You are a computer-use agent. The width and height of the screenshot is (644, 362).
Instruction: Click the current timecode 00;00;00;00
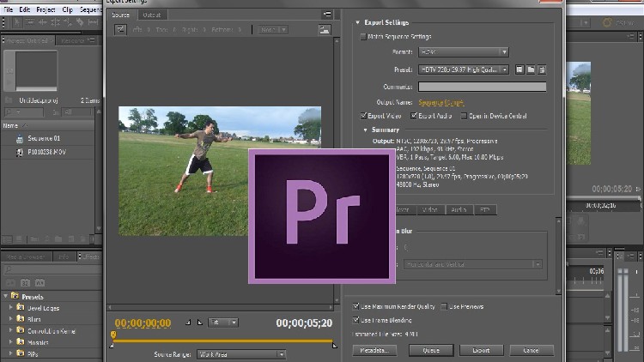click(143, 323)
